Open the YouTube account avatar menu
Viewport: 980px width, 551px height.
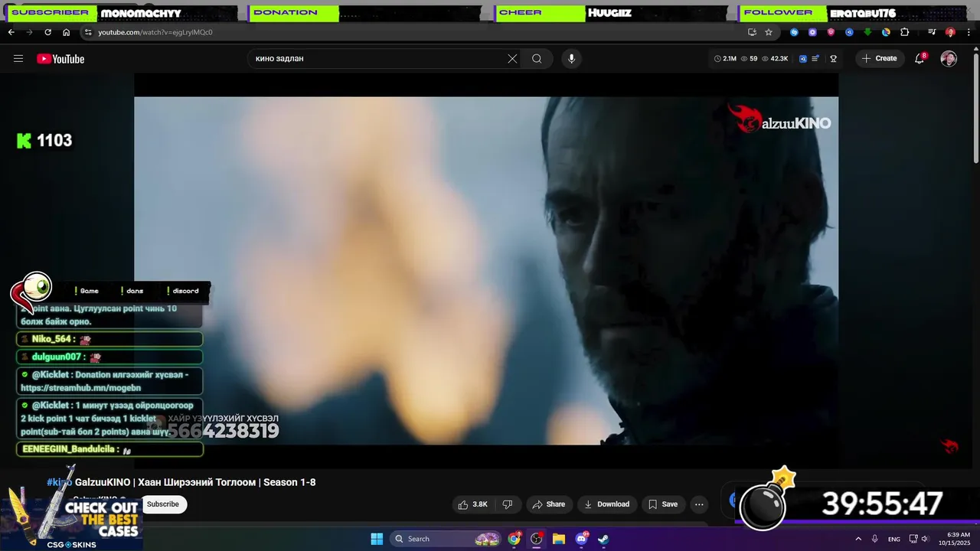coord(949,59)
